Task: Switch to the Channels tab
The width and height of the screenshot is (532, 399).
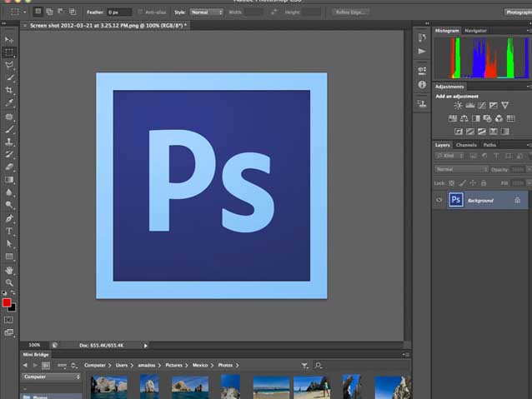Action: 466,145
